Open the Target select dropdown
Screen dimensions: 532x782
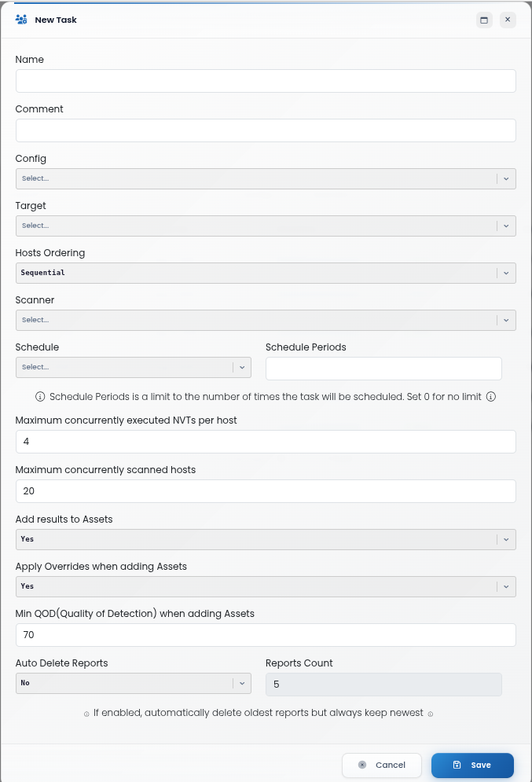[266, 226]
